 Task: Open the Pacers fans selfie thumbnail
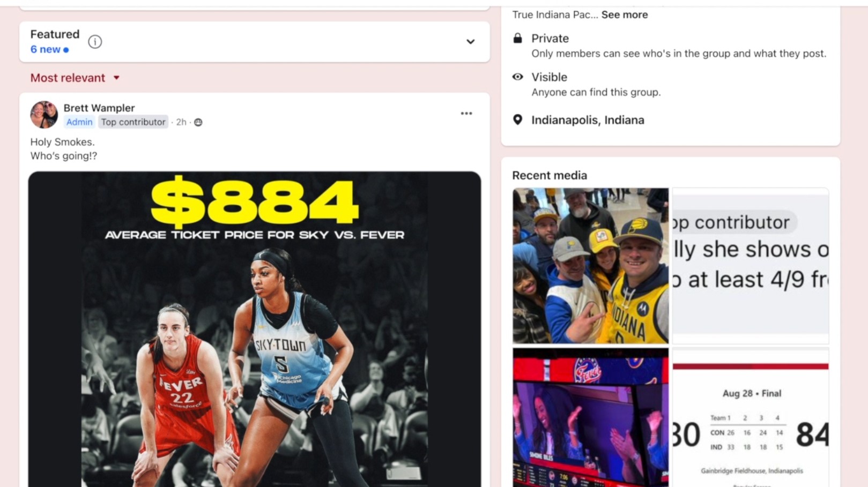[x=590, y=266]
